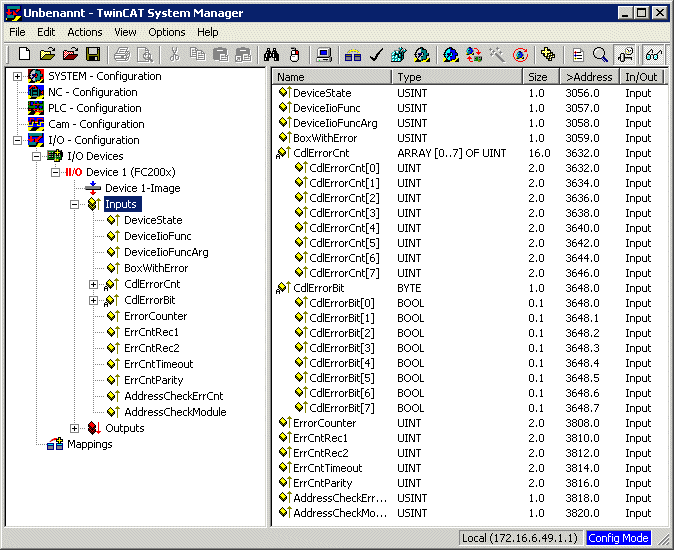
Task: Click the Print Preview toolbar icon
Action: (145, 55)
